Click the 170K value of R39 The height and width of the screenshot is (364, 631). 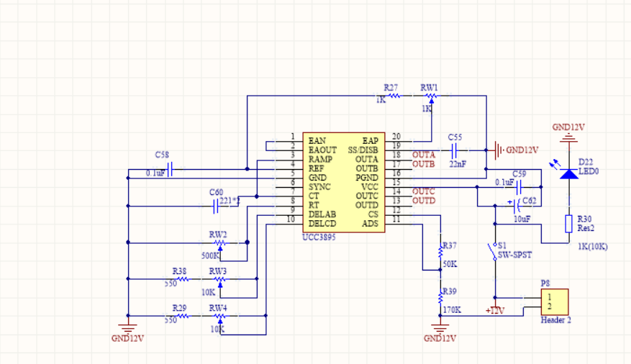[452, 310]
